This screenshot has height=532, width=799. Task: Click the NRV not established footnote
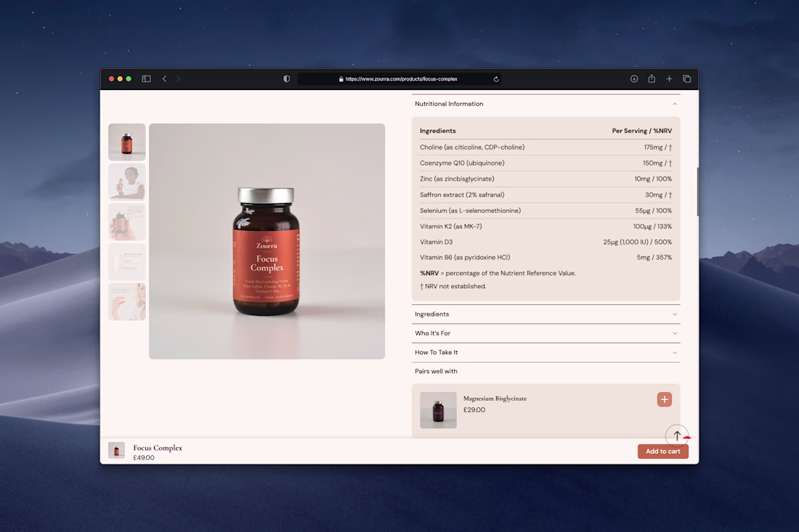pyautogui.click(x=453, y=287)
